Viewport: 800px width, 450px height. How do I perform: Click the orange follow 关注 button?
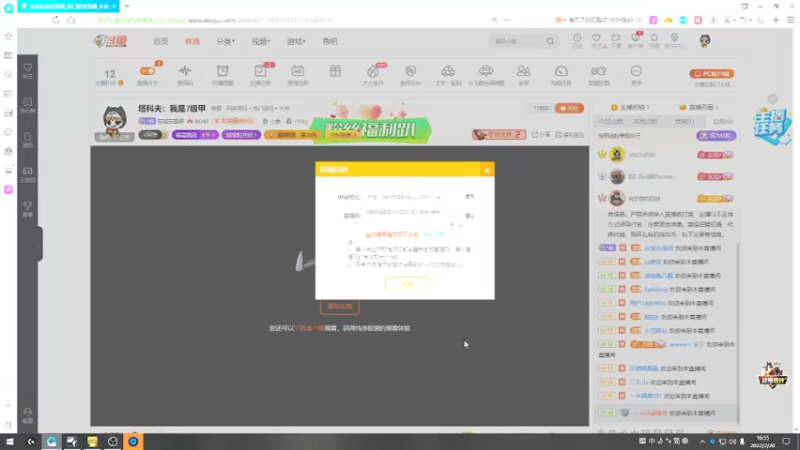coord(569,108)
